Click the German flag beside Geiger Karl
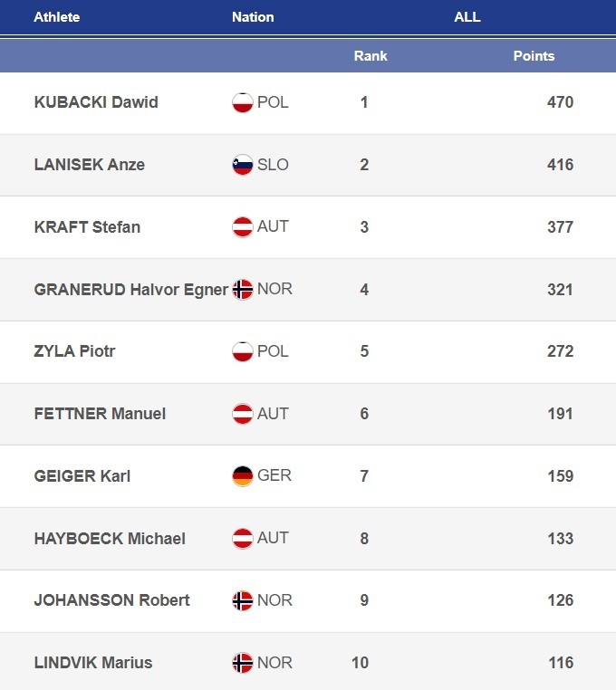 point(242,476)
